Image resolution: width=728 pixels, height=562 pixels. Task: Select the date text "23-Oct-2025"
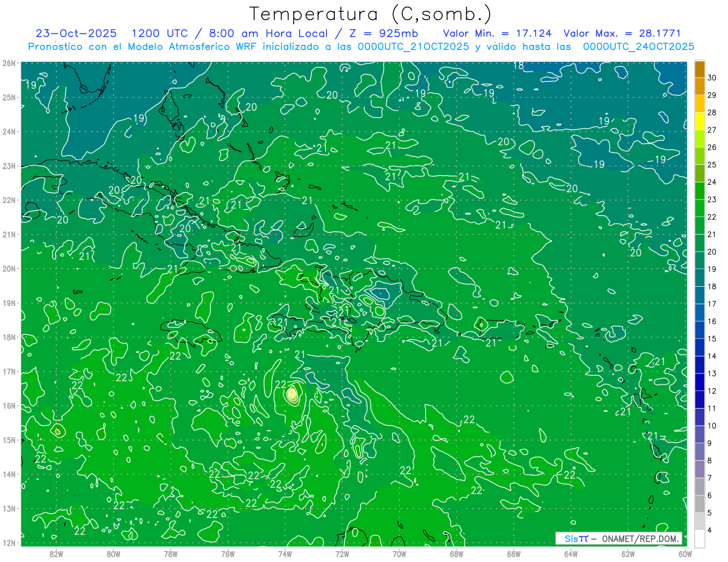[x=76, y=33]
